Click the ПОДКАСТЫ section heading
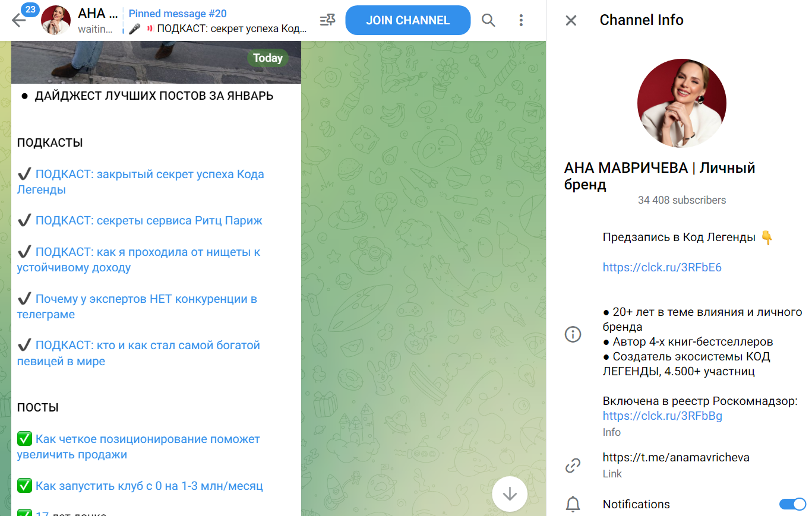The width and height of the screenshot is (812, 516). 50,143
